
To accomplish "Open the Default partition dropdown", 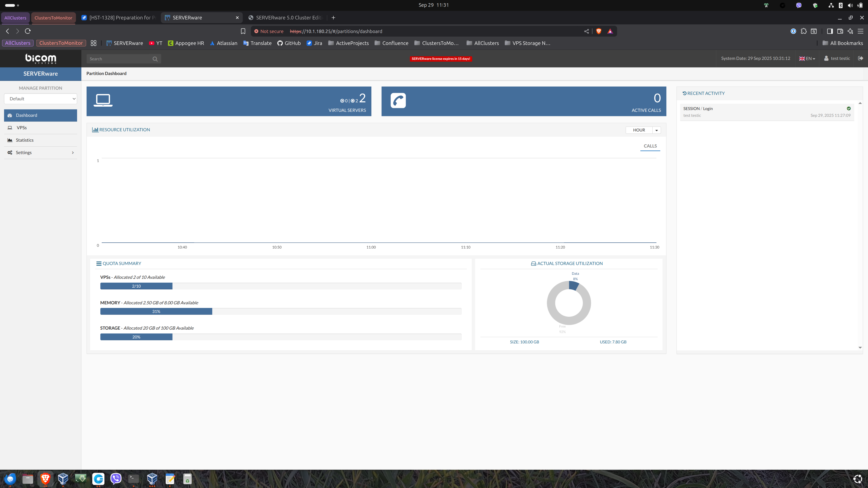I will pos(40,99).
